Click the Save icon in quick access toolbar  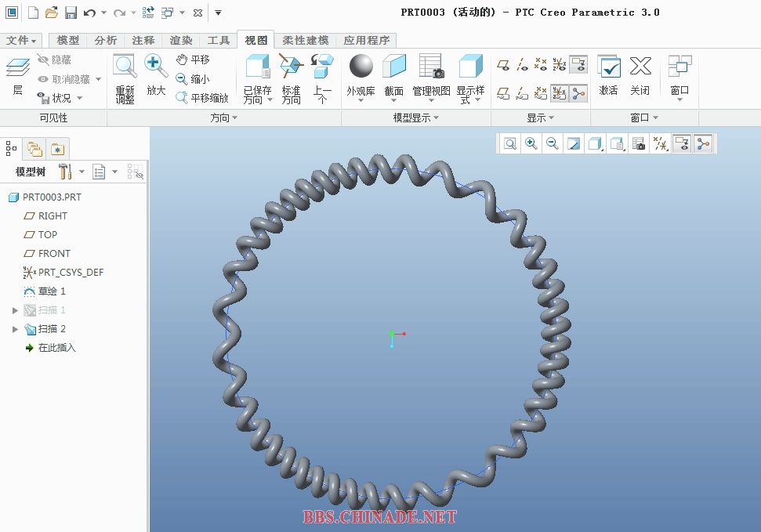[x=71, y=13]
